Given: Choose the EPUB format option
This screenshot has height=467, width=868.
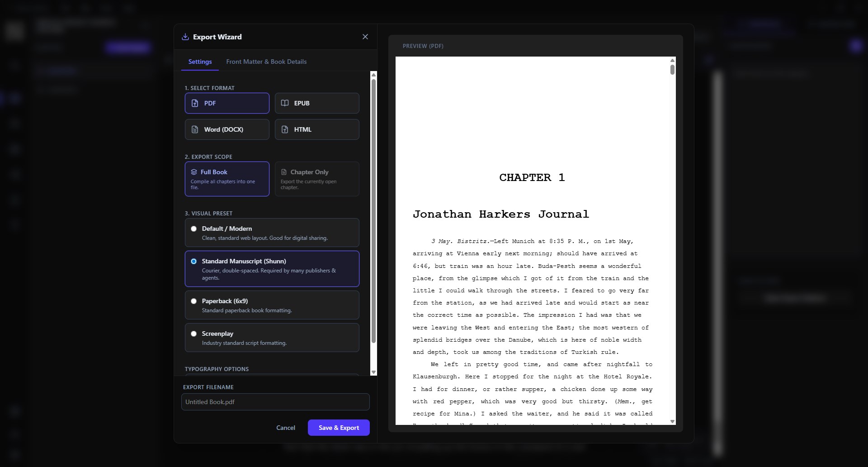Looking at the screenshot, I should pos(317,103).
